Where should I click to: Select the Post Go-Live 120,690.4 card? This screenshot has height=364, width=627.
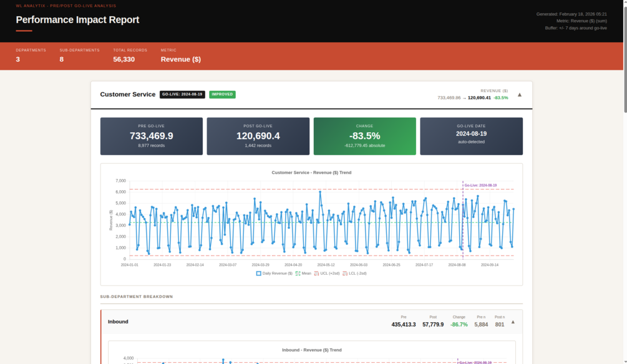pos(258,136)
